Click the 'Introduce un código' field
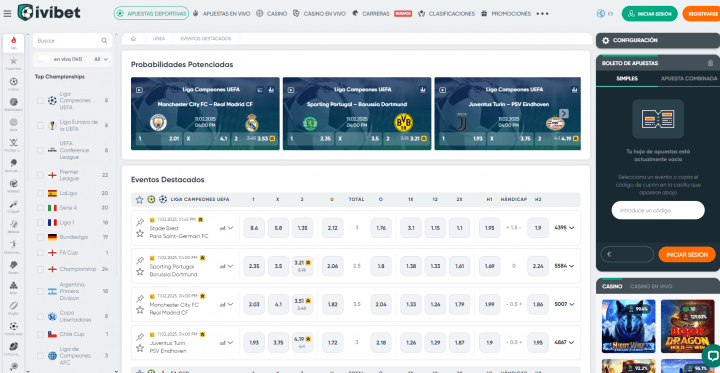720x373 pixels. pyautogui.click(x=658, y=210)
